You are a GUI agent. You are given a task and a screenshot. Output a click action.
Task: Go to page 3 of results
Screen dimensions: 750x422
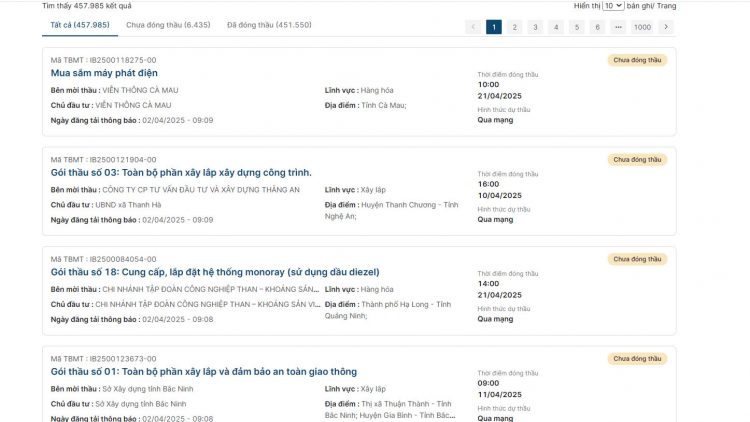[535, 27]
